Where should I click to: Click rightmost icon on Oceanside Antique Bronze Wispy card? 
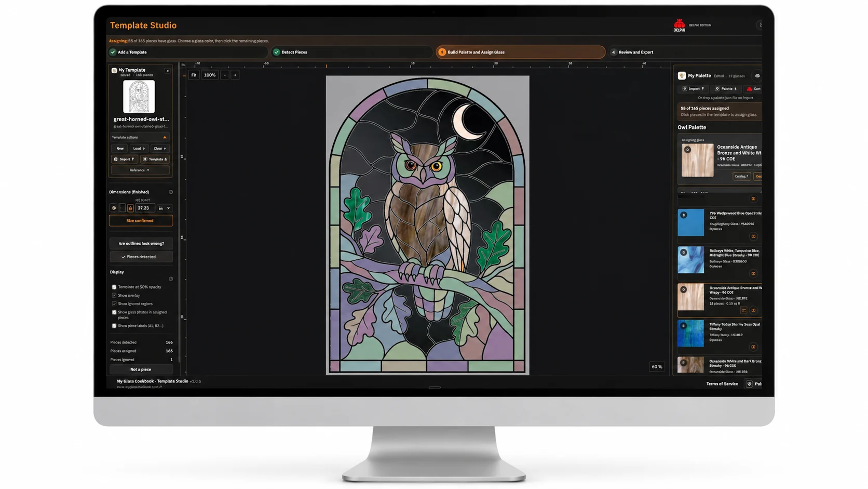click(x=753, y=311)
